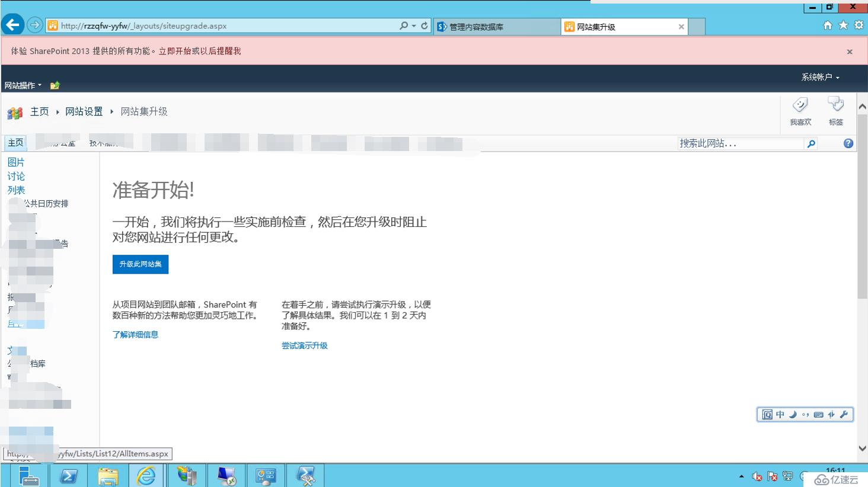
Task: Open the browser Home icon
Action: (828, 25)
